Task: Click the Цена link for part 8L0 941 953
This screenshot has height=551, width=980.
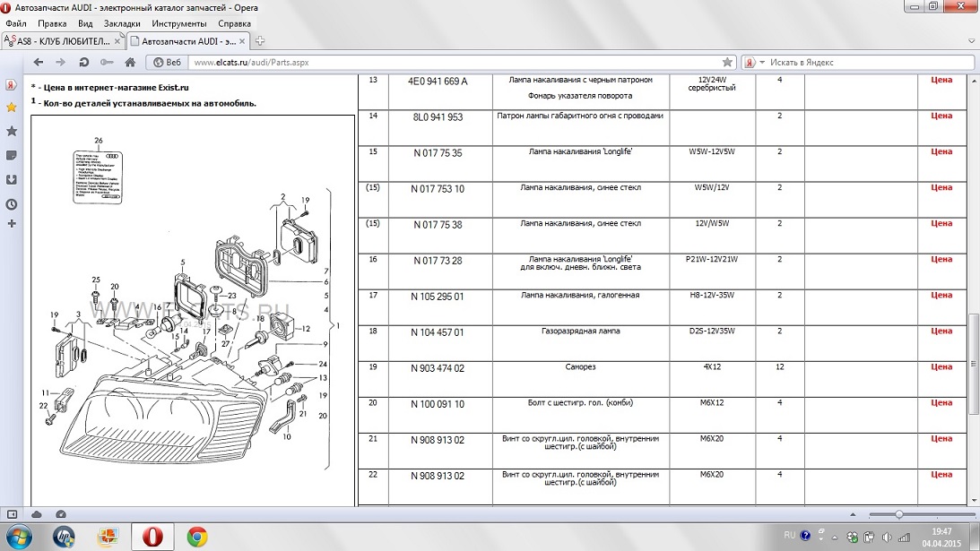Action: coord(941,116)
